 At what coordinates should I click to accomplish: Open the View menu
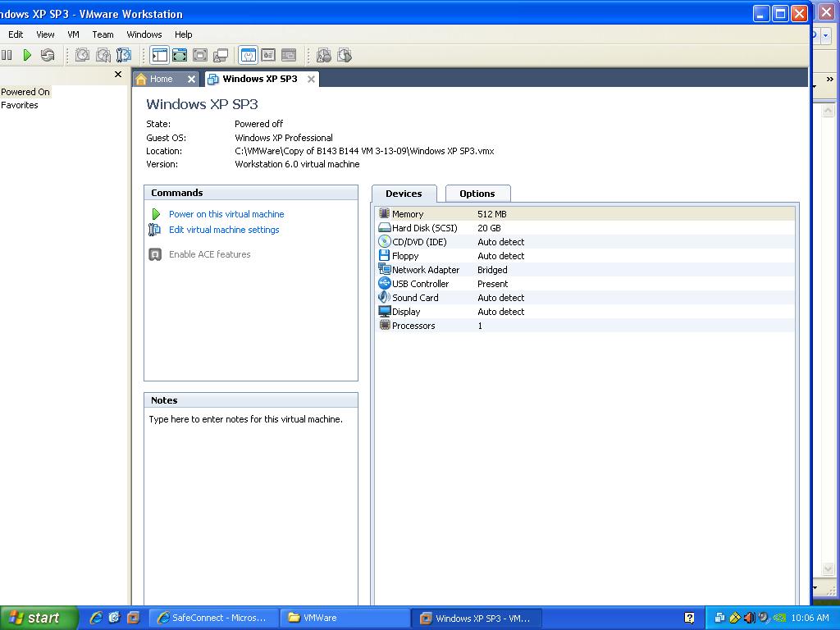pyautogui.click(x=46, y=34)
